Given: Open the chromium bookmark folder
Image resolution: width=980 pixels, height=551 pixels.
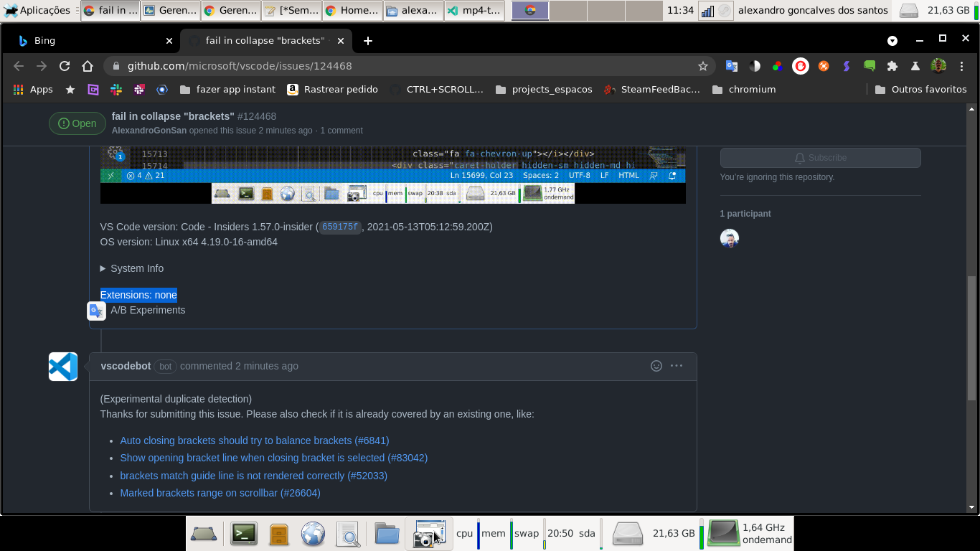Looking at the screenshot, I should pos(744,90).
